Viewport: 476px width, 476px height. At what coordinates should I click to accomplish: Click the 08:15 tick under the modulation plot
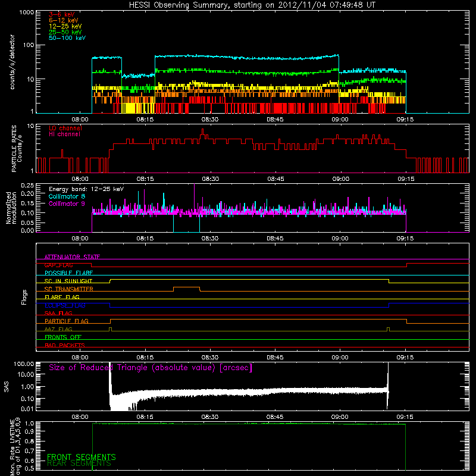[x=145, y=239]
